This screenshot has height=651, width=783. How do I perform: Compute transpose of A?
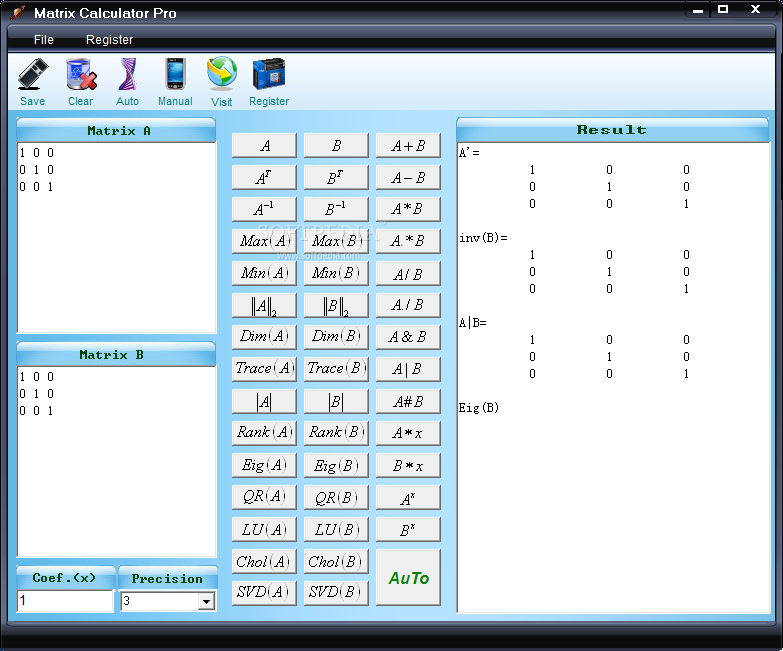[264, 177]
